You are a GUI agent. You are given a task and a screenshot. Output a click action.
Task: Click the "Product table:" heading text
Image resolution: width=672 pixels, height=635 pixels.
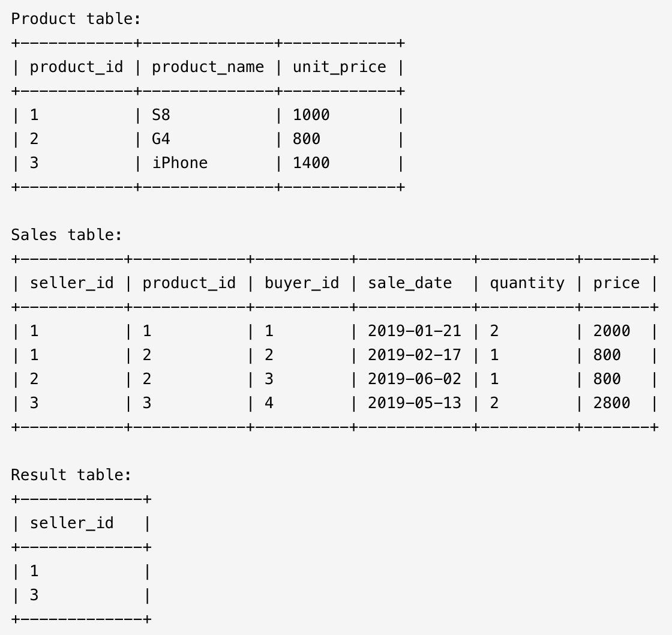tap(76, 19)
